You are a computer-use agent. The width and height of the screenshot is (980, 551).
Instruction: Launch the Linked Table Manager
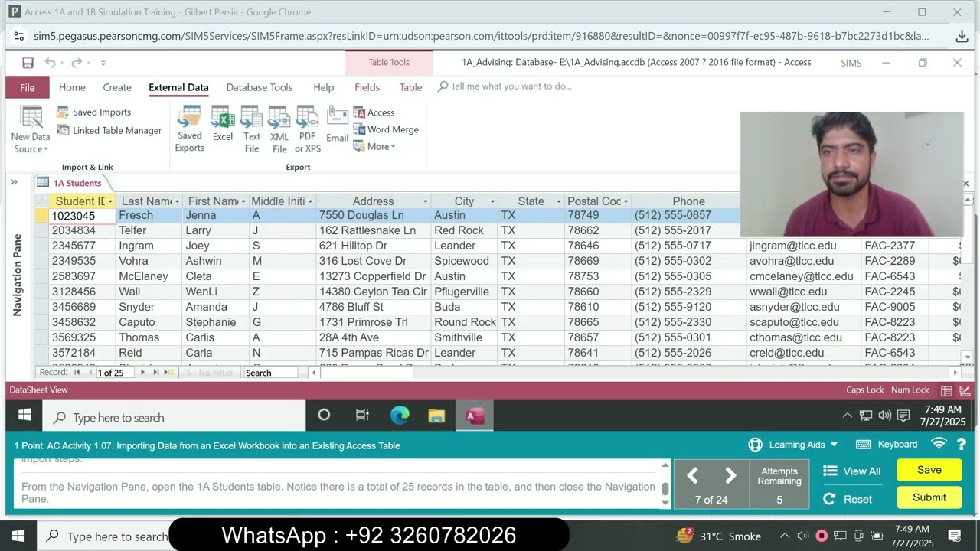[x=109, y=131]
